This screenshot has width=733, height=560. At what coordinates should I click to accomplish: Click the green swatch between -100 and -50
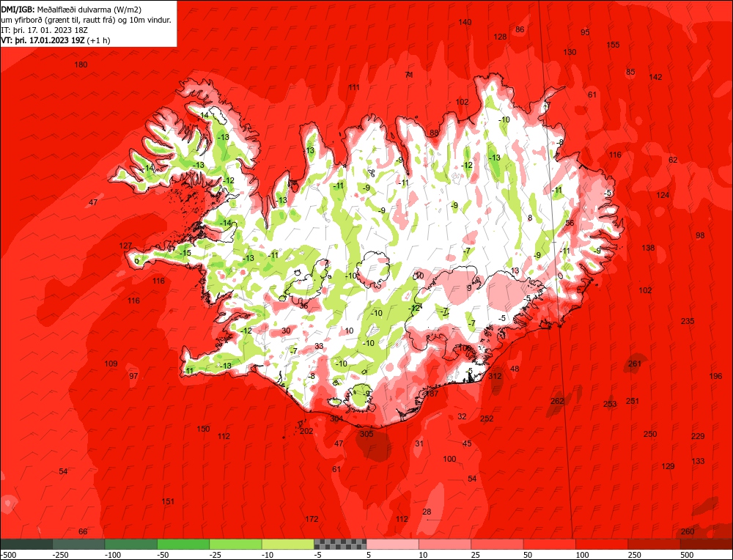(131, 544)
